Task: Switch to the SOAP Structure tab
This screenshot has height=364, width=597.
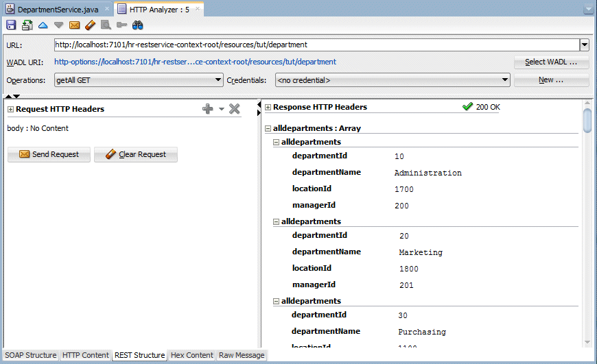Action: [30, 355]
